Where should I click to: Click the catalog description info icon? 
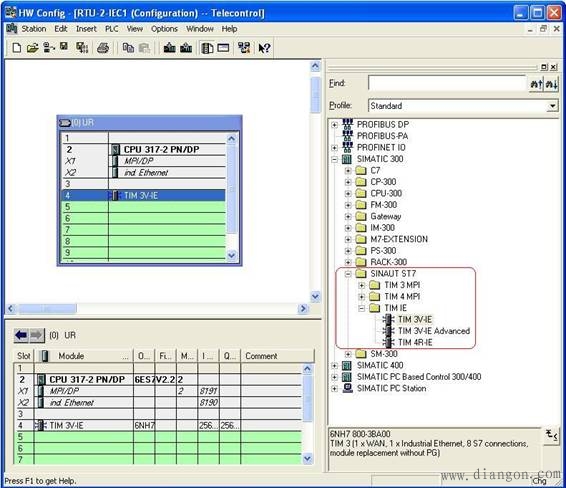[x=551, y=436]
